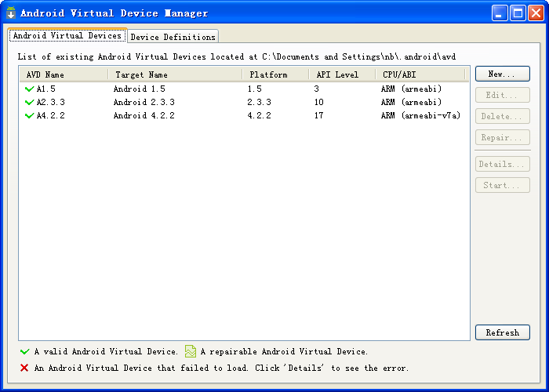The height and width of the screenshot is (392, 549).
Task: Click API level value 10
Action: [x=319, y=102]
